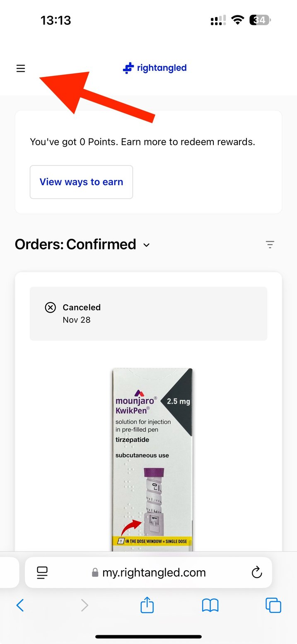Tap the Canceled Nov 28 status banner
The height and width of the screenshot is (644, 297).
[x=148, y=314]
